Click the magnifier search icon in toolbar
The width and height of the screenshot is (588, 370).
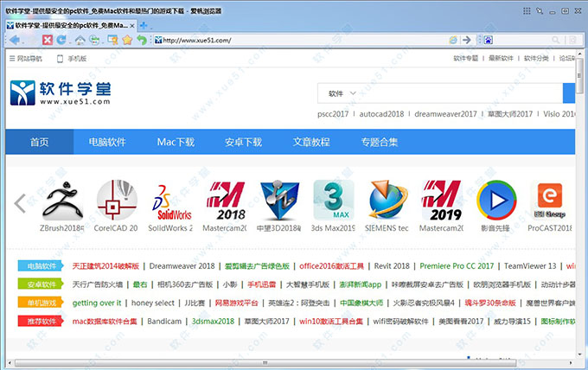[x=556, y=40]
